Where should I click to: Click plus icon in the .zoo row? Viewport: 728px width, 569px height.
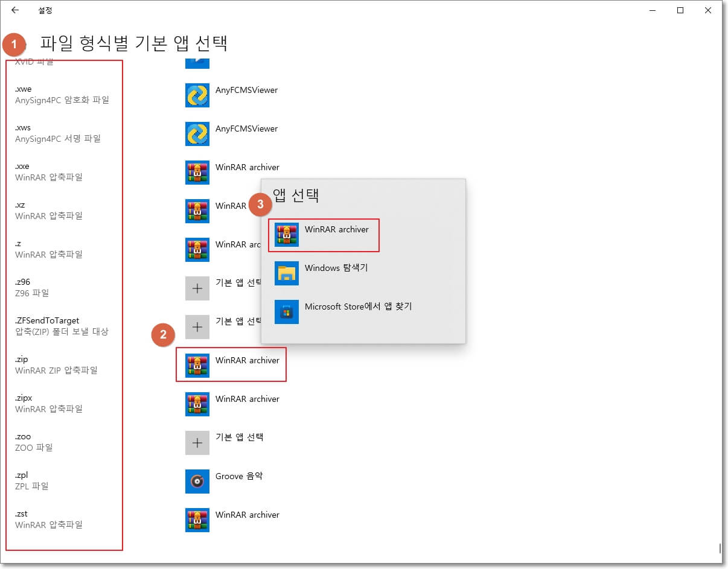point(197,443)
